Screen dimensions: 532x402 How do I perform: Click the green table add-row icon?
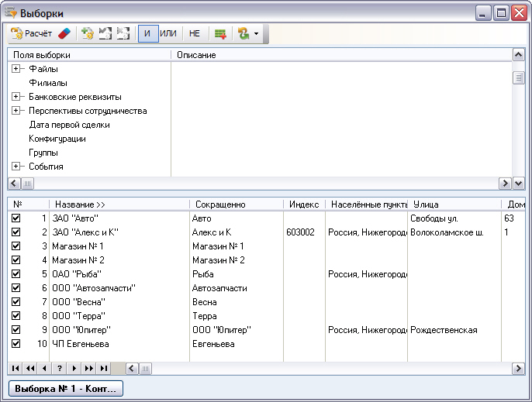(220, 33)
